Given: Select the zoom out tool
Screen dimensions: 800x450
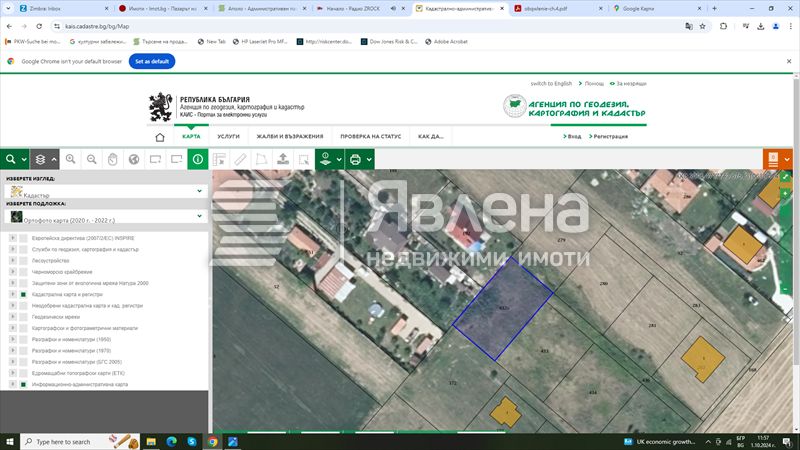Looking at the screenshot, I should (x=92, y=160).
